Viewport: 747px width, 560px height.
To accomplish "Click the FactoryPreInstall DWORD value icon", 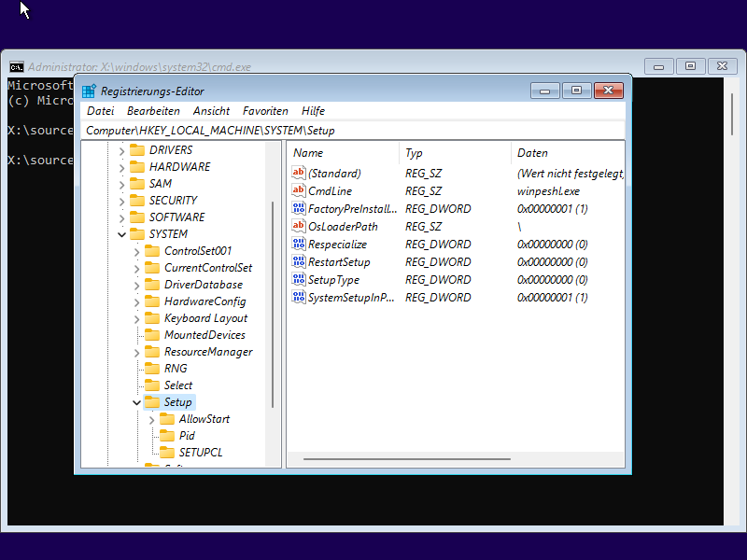I will (x=299, y=209).
